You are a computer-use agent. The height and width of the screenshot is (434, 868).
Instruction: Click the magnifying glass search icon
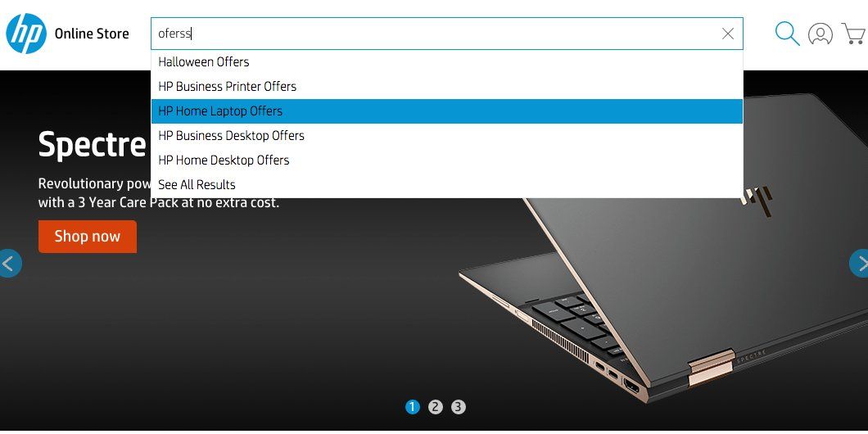pos(787,34)
